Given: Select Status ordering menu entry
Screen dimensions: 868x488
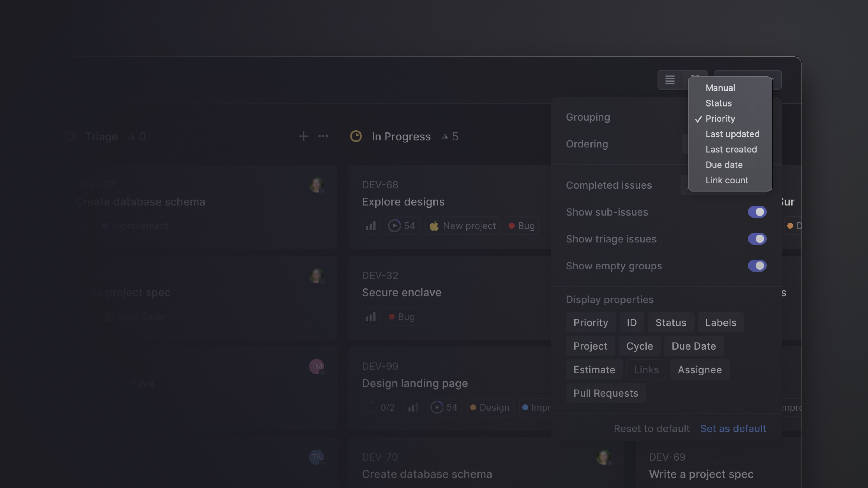Looking at the screenshot, I should point(718,103).
